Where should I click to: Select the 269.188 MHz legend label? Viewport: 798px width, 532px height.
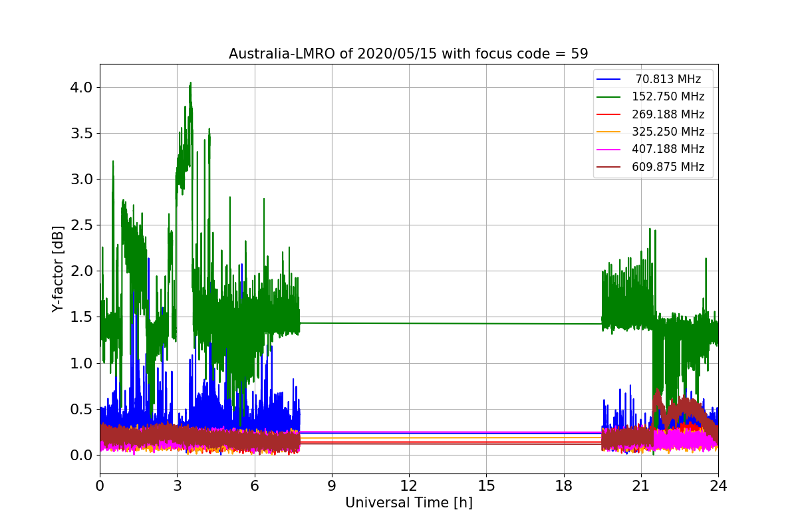pyautogui.click(x=668, y=114)
